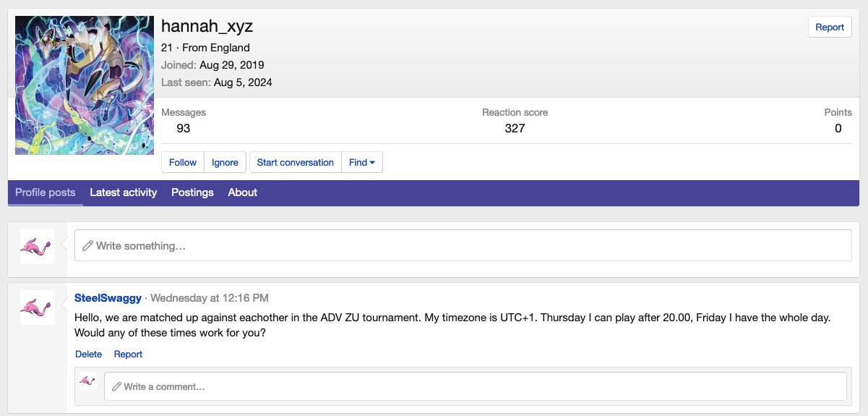
Task: Open the reaction score count 327
Action: click(x=515, y=129)
